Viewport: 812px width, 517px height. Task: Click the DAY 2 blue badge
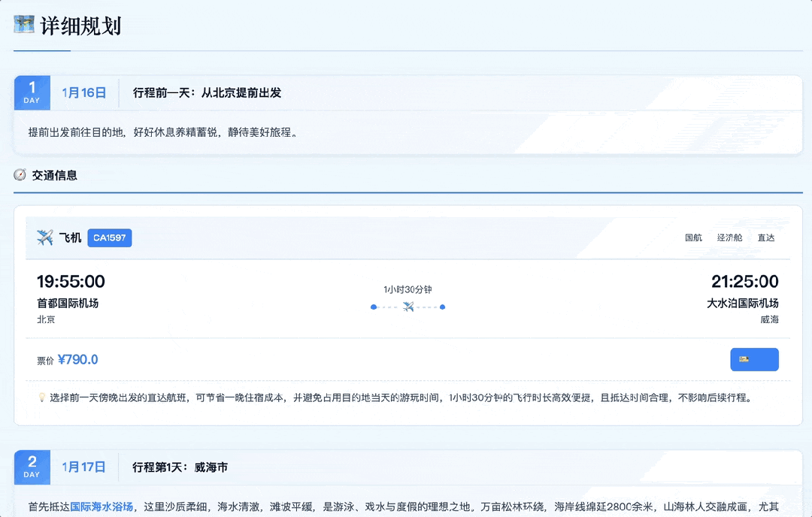(x=32, y=467)
